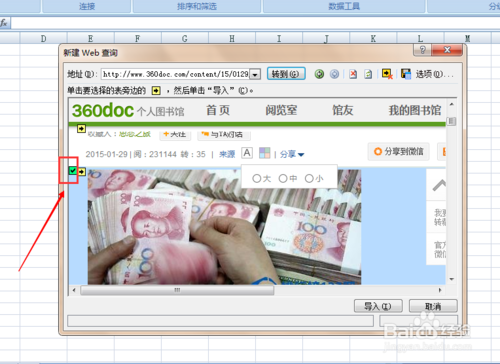Open the 首页 tab on 360doc
Viewport: 500px width, 364px height.
coord(218,110)
